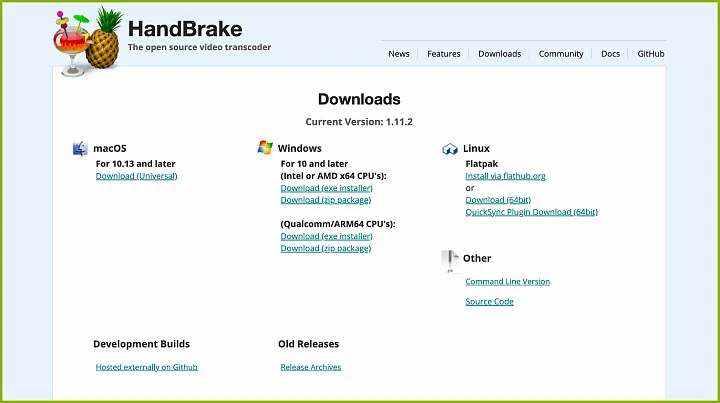The image size is (720, 403).
Task: Download exe installer for Intel/AMD x64
Action: pyautogui.click(x=326, y=188)
